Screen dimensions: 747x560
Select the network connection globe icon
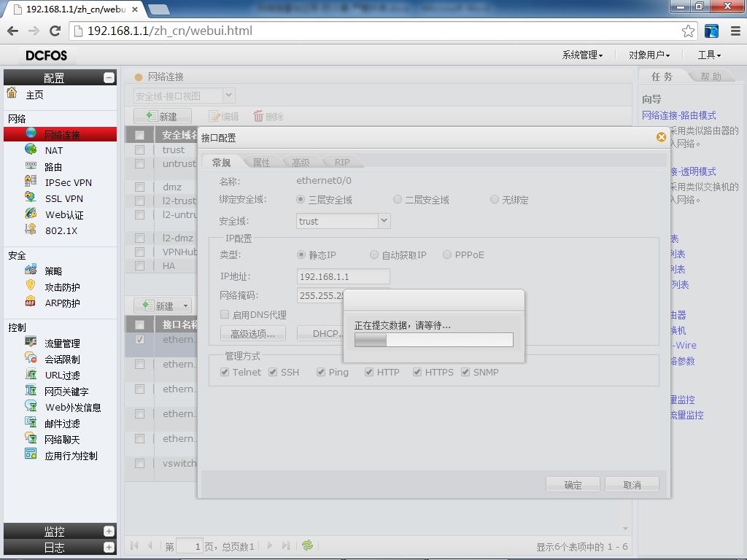pos(31,134)
